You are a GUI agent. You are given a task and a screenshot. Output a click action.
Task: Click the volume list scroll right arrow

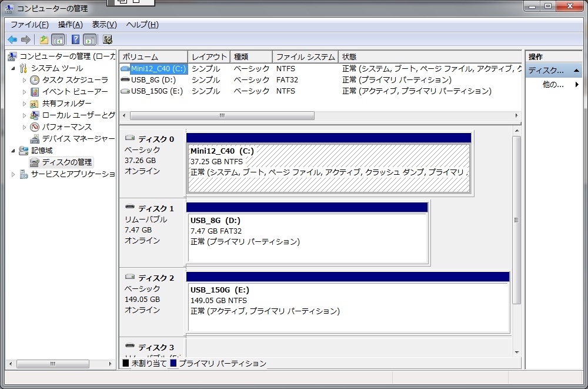pos(516,116)
